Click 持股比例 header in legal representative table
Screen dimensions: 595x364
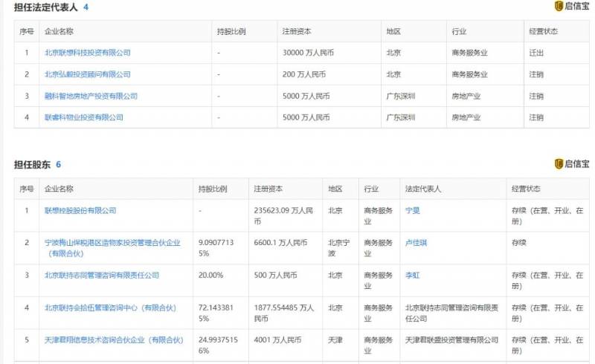231,31
